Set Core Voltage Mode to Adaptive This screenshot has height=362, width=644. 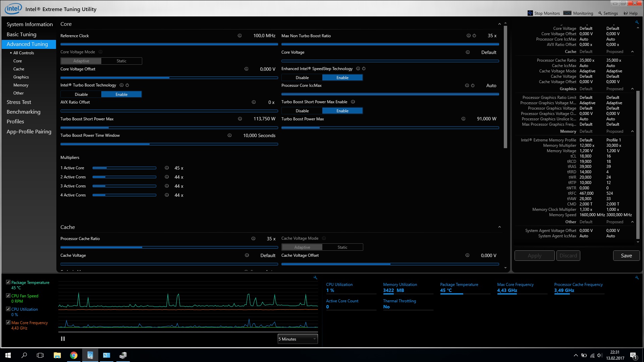[81, 61]
